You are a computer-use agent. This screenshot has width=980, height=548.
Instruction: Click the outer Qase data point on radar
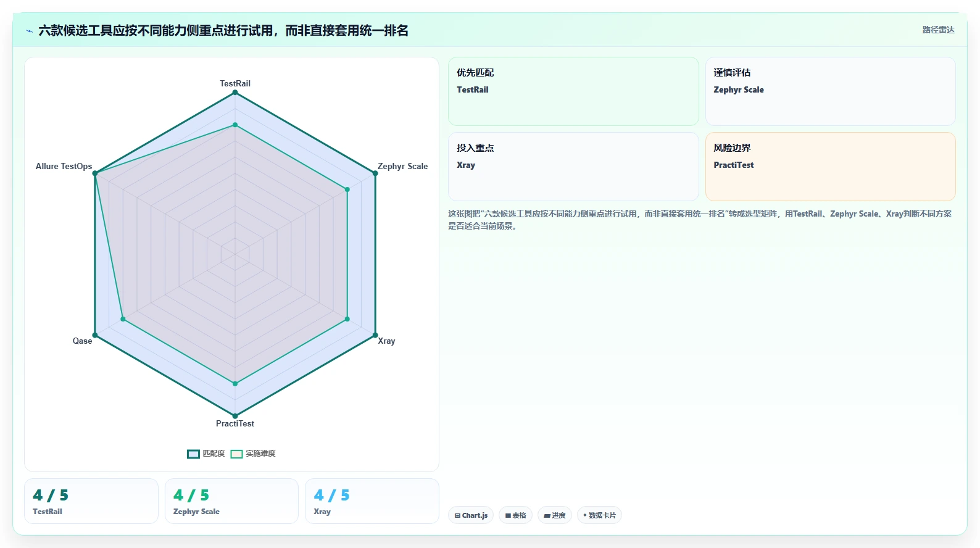[95, 335]
